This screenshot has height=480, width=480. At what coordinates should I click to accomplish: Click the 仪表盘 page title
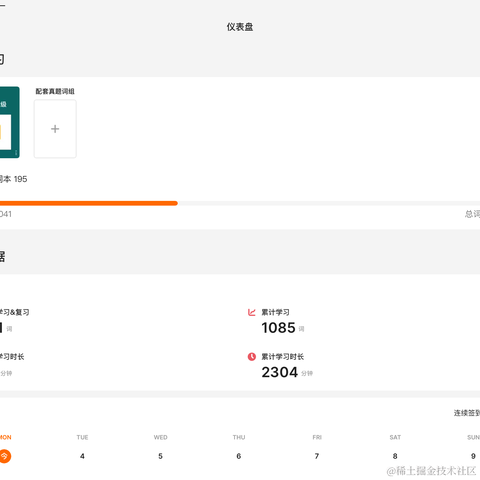tap(240, 27)
